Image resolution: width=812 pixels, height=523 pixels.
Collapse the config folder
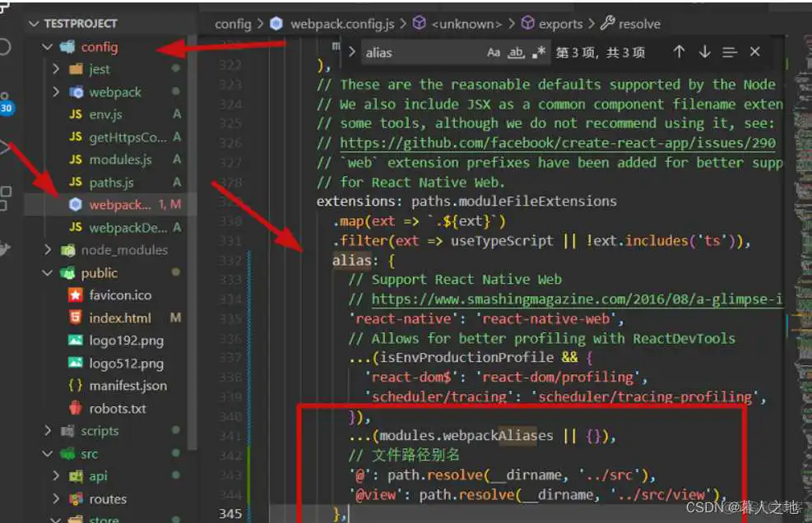[48, 47]
